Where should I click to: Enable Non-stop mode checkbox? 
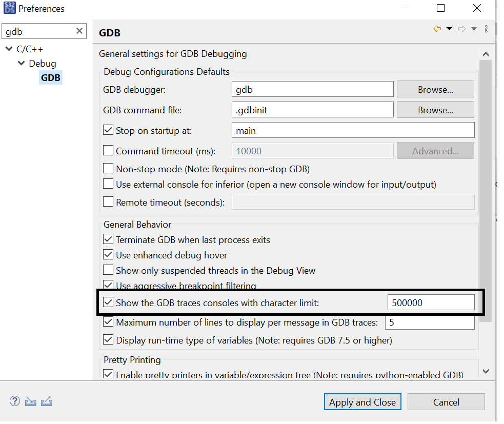(x=108, y=169)
